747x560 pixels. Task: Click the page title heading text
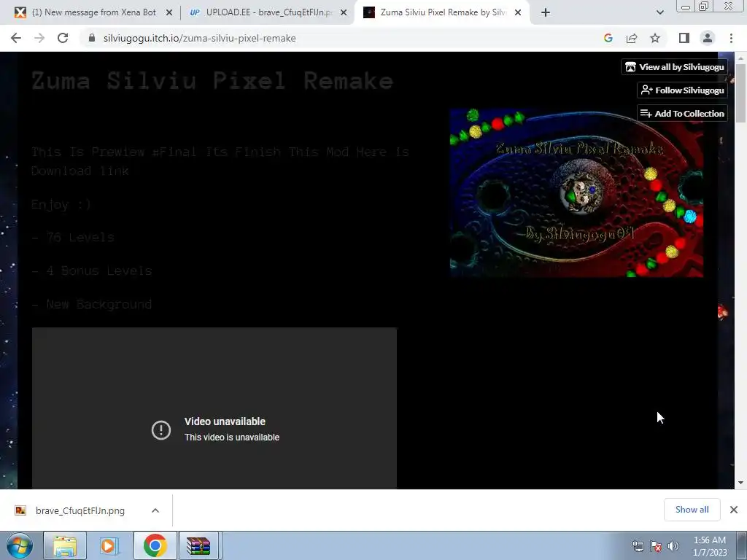pyautogui.click(x=212, y=80)
